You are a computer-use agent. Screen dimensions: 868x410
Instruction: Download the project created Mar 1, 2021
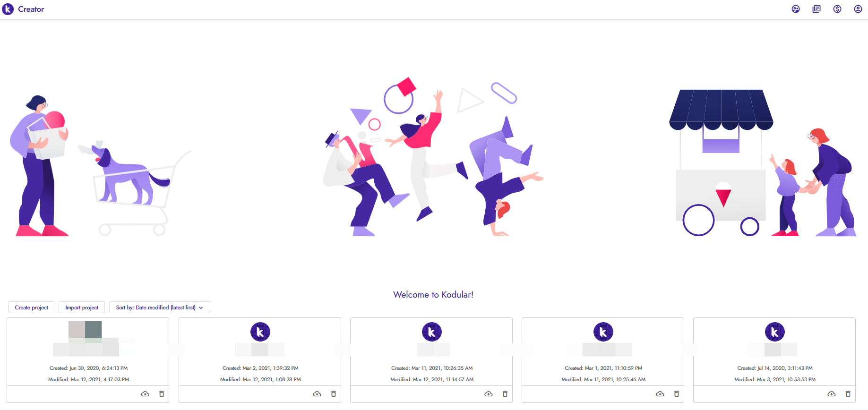coord(660,394)
